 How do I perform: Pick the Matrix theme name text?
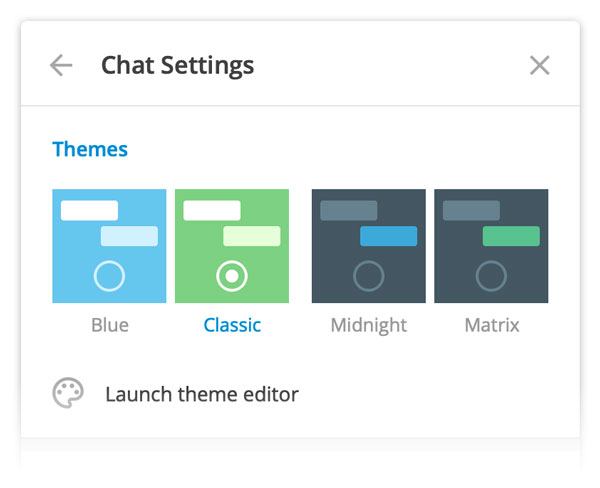click(x=491, y=325)
